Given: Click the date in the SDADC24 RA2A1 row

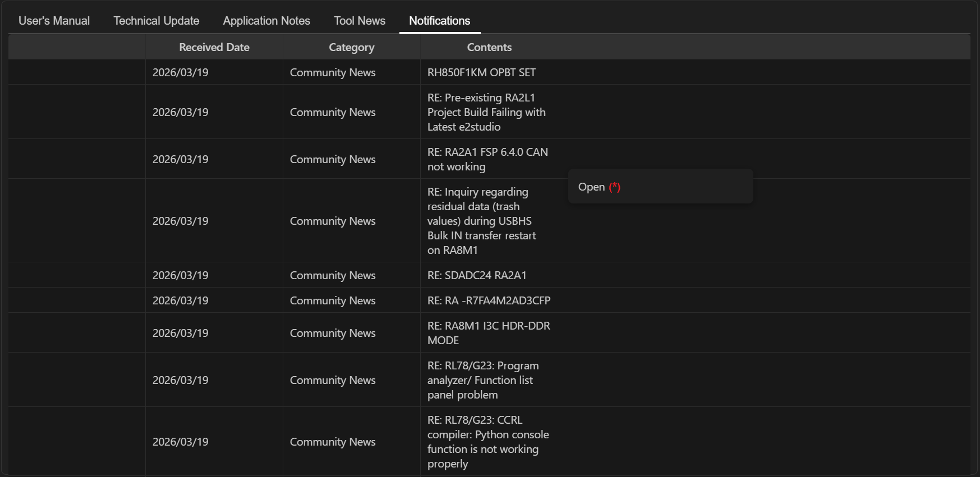Looking at the screenshot, I should [181, 275].
